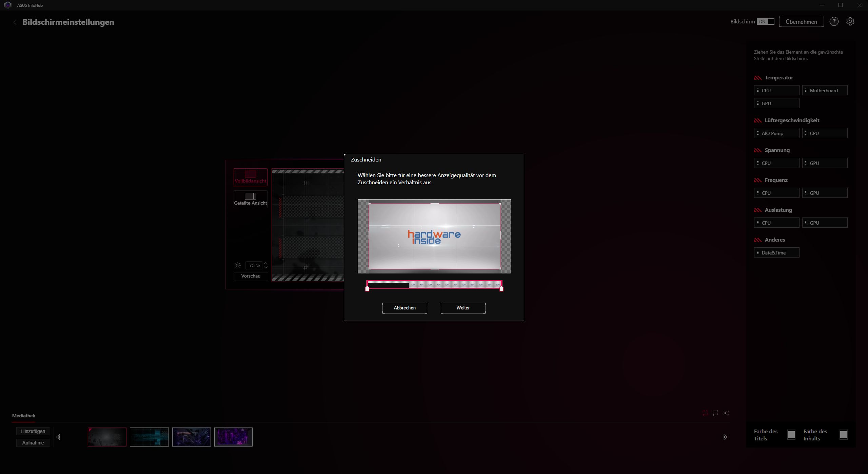Click the Spannung section heading
Viewport: 868px width, 474px height.
777,150
